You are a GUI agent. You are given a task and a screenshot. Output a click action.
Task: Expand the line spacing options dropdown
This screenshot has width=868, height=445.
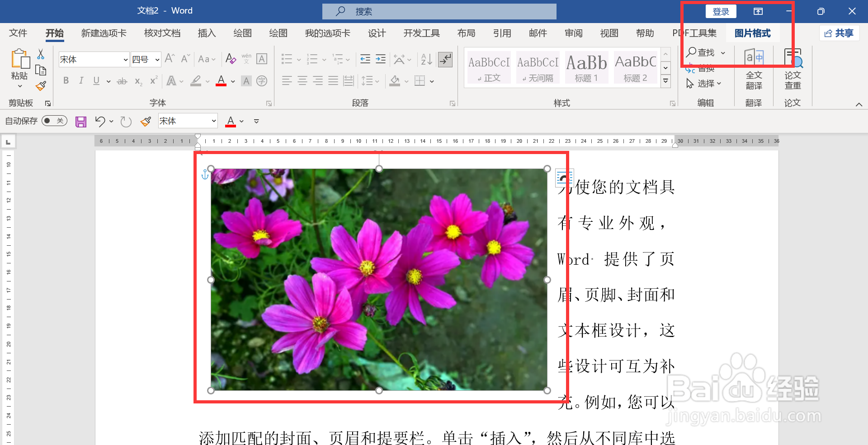click(x=377, y=81)
